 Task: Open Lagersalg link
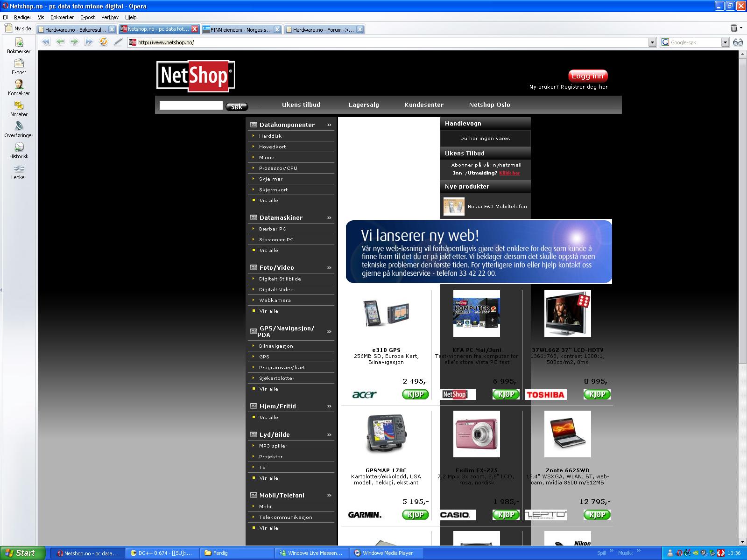(364, 105)
